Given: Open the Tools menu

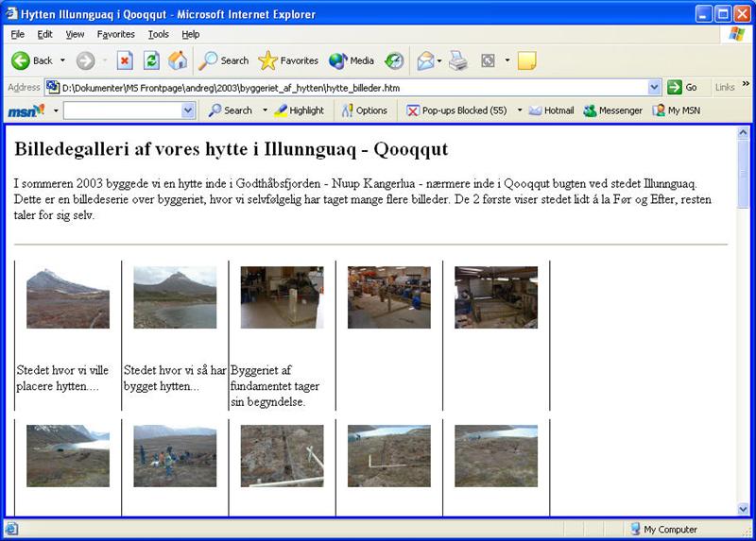Looking at the screenshot, I should (x=158, y=34).
